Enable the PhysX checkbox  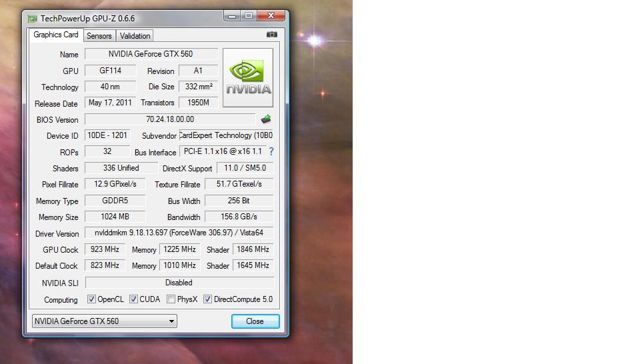(x=171, y=299)
